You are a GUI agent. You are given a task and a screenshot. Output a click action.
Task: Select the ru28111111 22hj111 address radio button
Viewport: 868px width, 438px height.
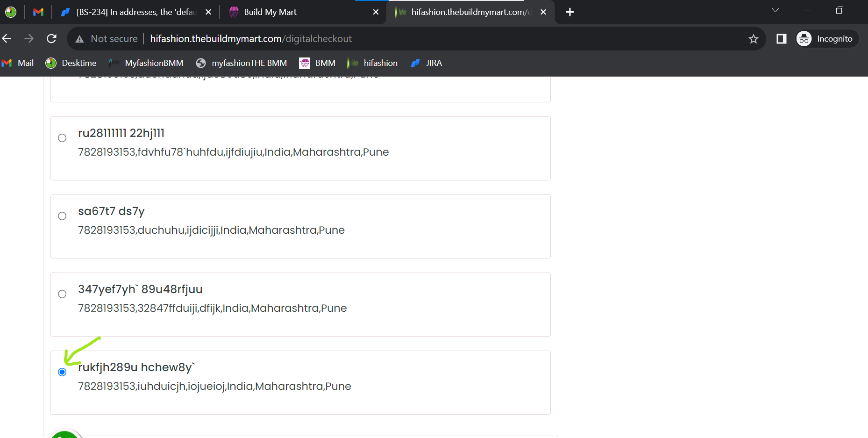[x=62, y=138]
